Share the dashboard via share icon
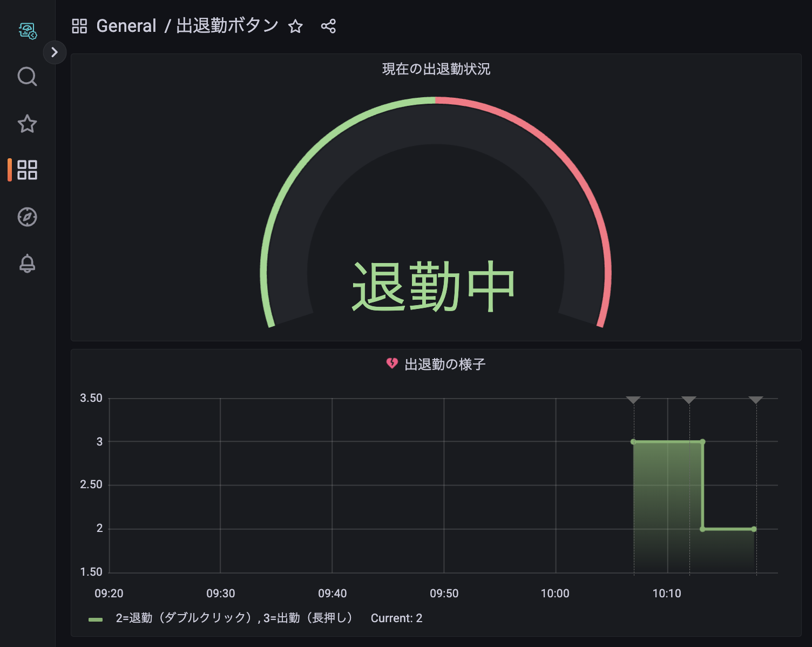 click(328, 26)
